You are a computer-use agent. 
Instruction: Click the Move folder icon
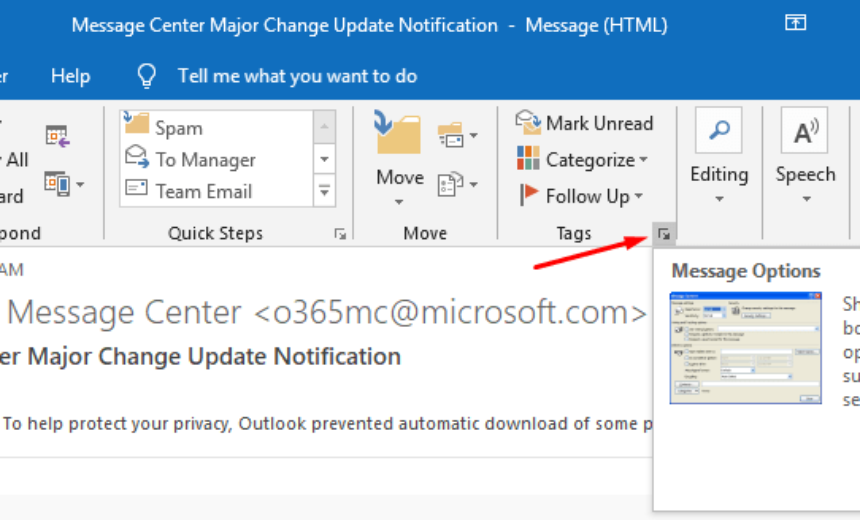(x=398, y=132)
